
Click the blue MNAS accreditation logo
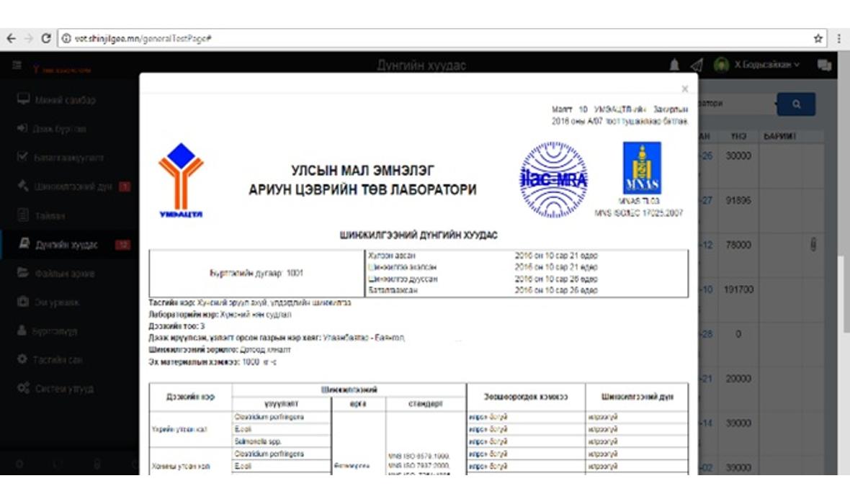point(642,168)
